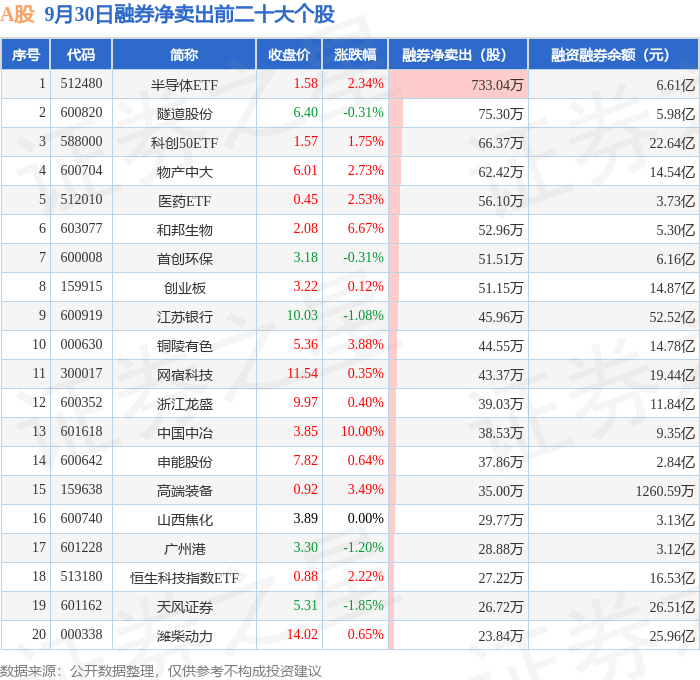The width and height of the screenshot is (700, 680).
Task: Click stock name 浙江龙盛
Action: 184,404
